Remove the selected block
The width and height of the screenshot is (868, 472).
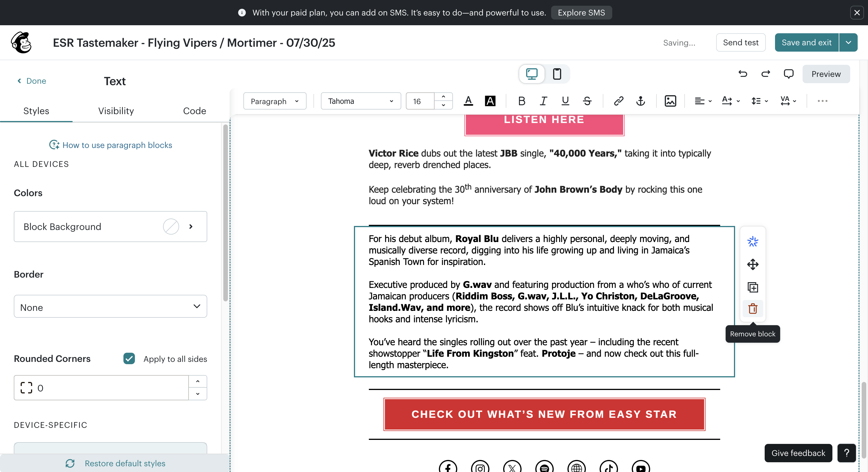(752, 308)
